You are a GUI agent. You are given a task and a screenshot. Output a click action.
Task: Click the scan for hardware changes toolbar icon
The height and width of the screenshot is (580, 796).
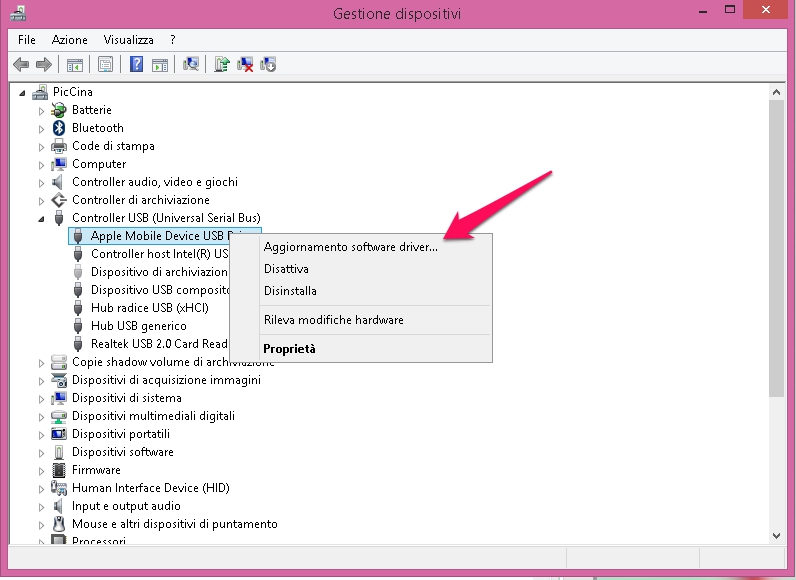[191, 65]
